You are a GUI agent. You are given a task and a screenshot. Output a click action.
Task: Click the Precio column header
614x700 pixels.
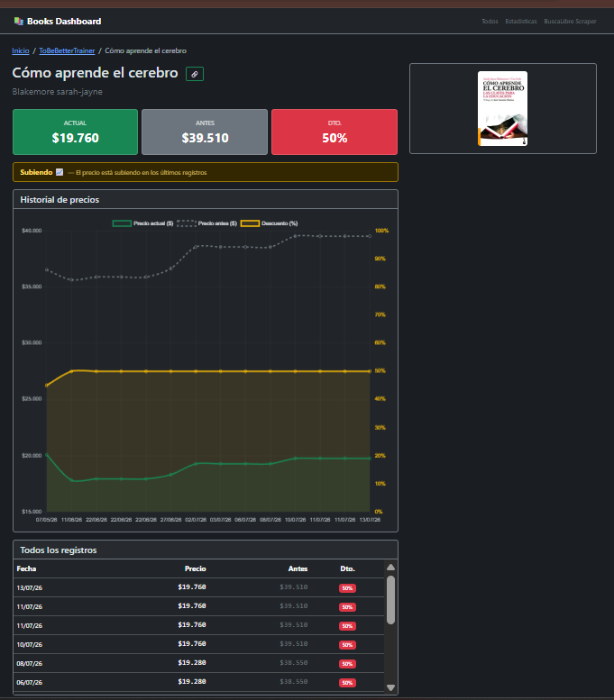196,568
